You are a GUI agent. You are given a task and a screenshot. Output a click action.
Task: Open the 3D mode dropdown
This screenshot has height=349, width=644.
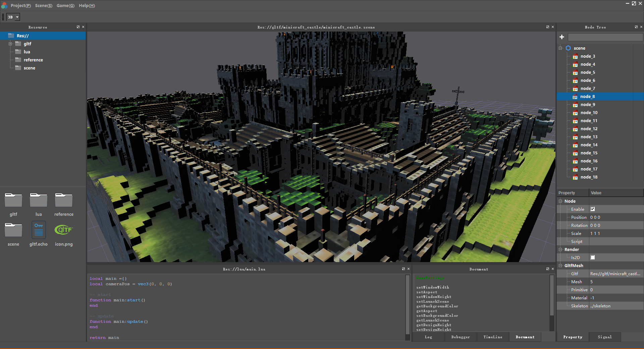[13, 17]
